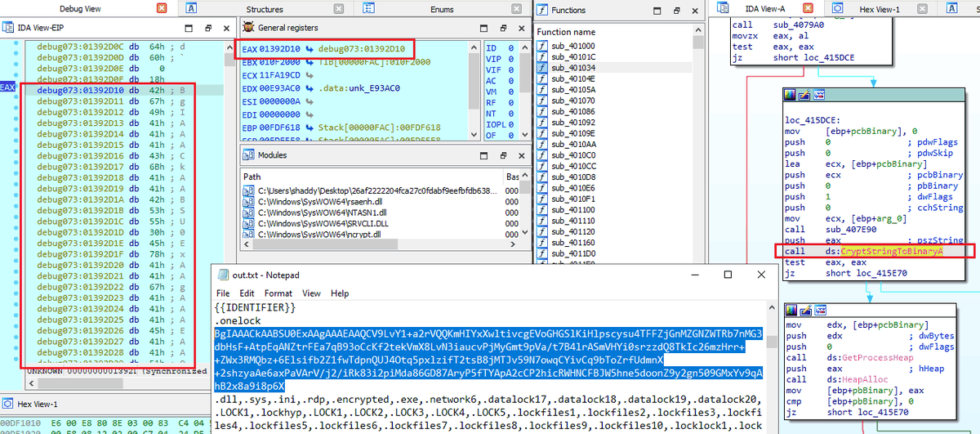
Task: Close the Debug View tab
Action: [x=161, y=8]
